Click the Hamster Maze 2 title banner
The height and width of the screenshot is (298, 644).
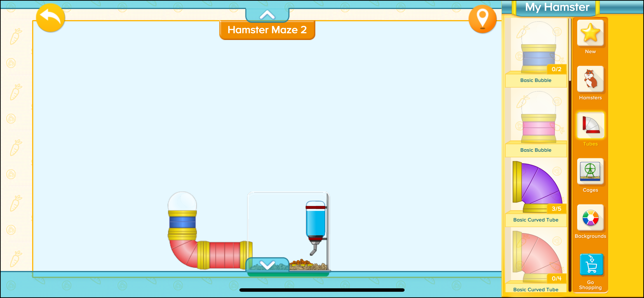coord(267,30)
